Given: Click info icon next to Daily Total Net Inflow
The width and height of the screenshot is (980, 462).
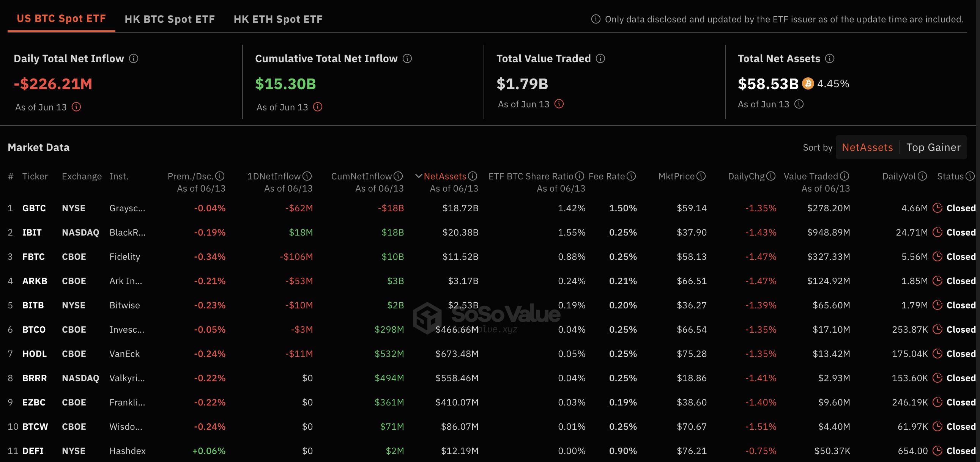Looking at the screenshot, I should 134,58.
